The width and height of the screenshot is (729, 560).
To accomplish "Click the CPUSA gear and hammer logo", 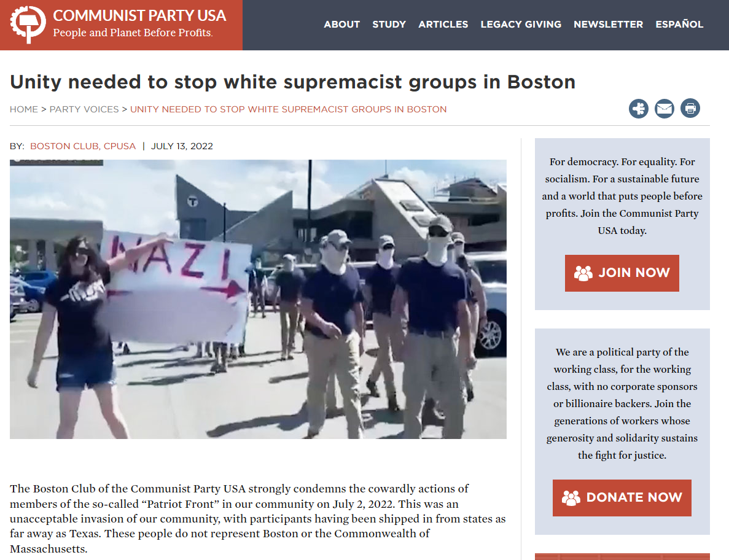I will [x=28, y=25].
